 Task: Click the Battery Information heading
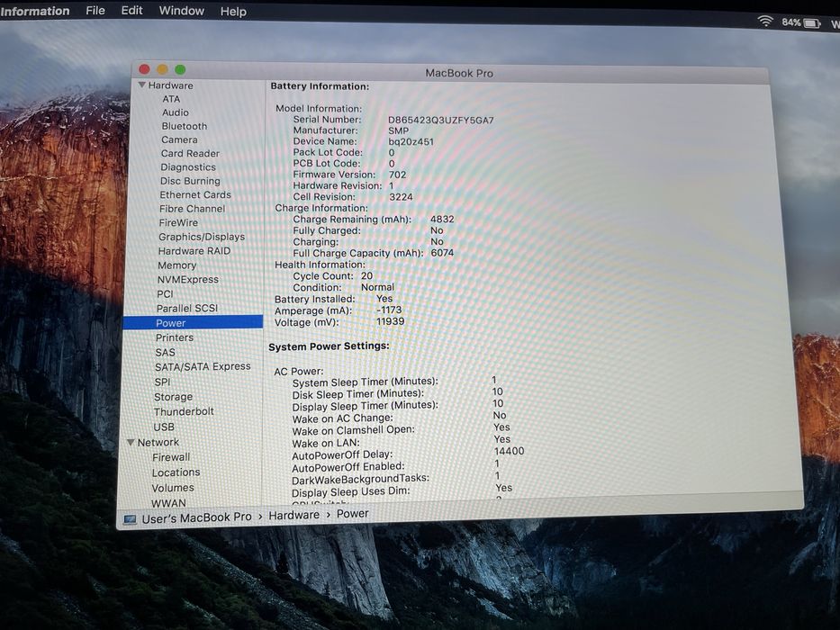pos(320,86)
